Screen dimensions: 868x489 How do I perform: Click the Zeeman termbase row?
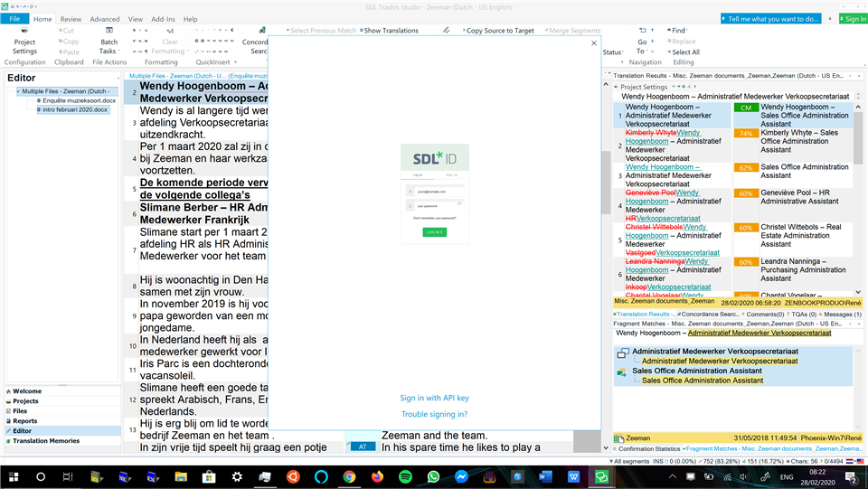tap(738, 437)
